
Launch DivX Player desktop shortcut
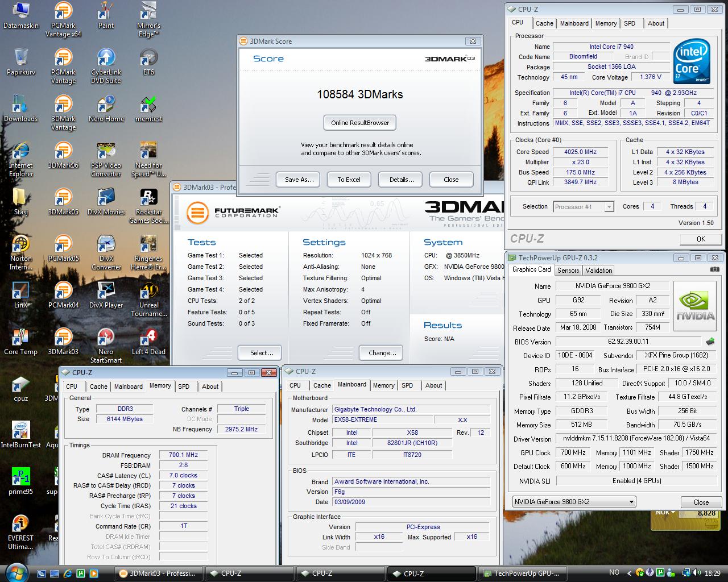tap(106, 295)
